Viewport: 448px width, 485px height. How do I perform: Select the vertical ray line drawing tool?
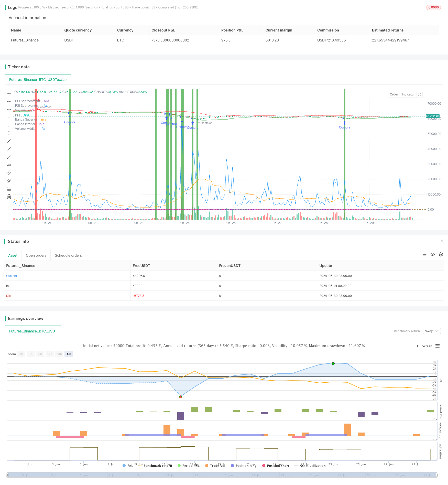pos(9,125)
